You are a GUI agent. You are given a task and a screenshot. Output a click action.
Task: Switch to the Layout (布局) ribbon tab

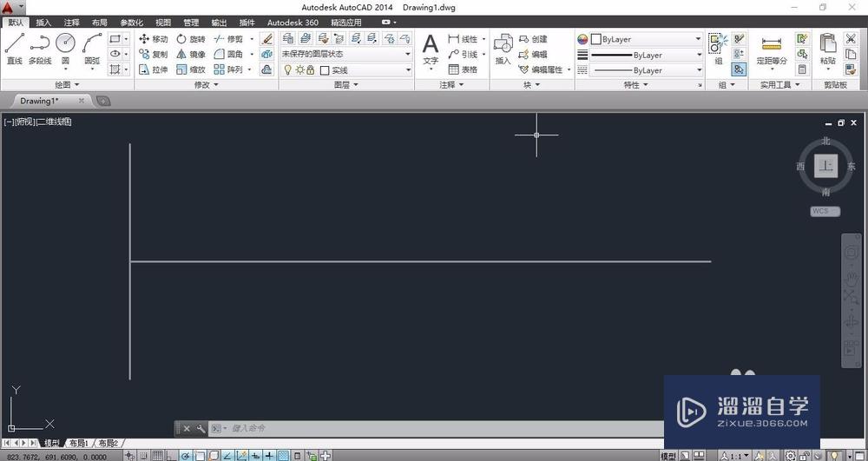click(100, 23)
